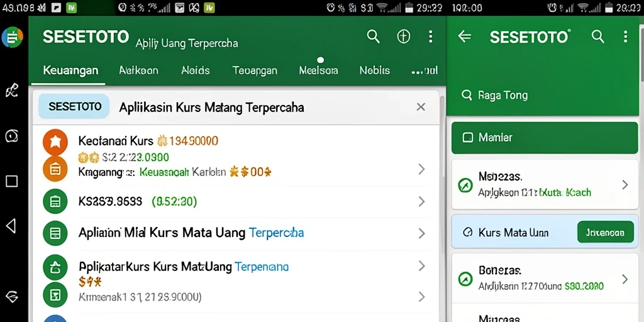Select Apliikasin Kurs Matang Terpercaha banner text
644x322 pixels.
pos(211,107)
